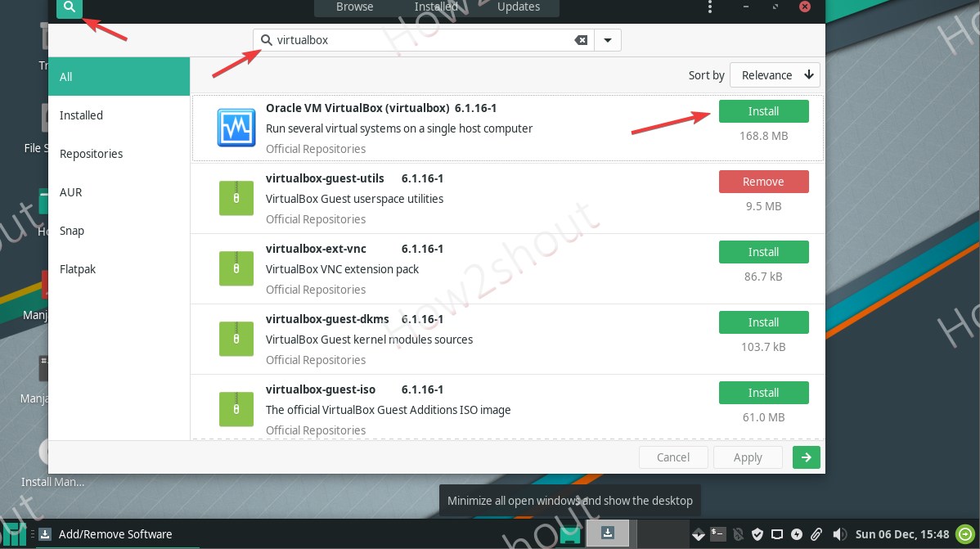Select virtualbox-guest-utils package name

325,178
